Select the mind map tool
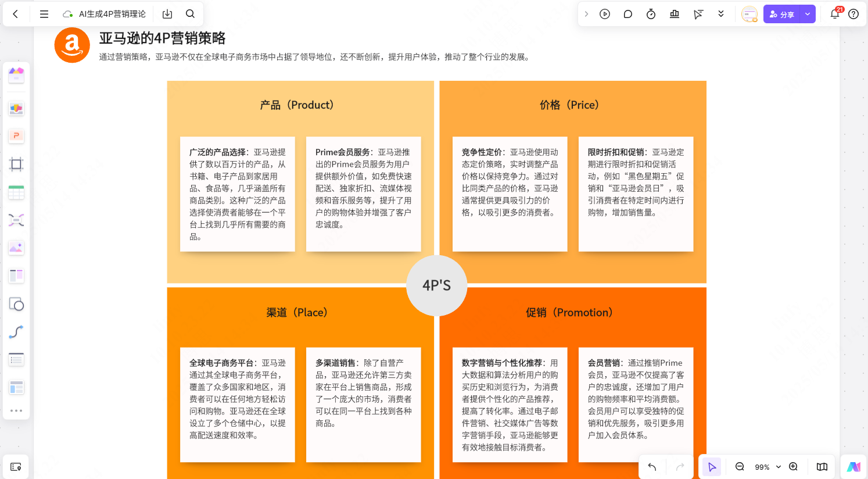This screenshot has height=479, width=868. click(x=16, y=220)
